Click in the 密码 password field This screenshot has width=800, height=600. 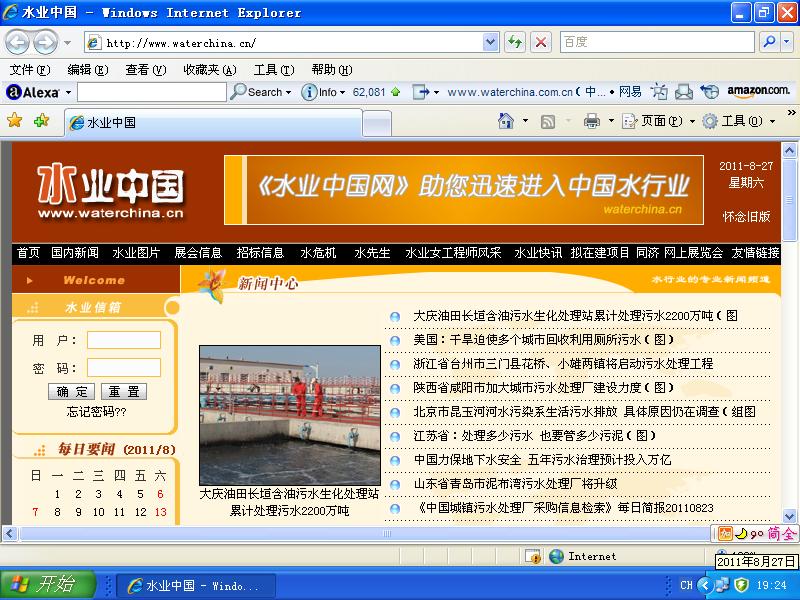(x=123, y=367)
